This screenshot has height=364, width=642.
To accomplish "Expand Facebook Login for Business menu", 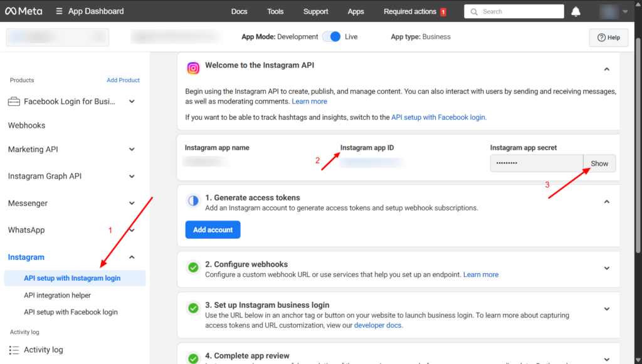I will click(132, 101).
